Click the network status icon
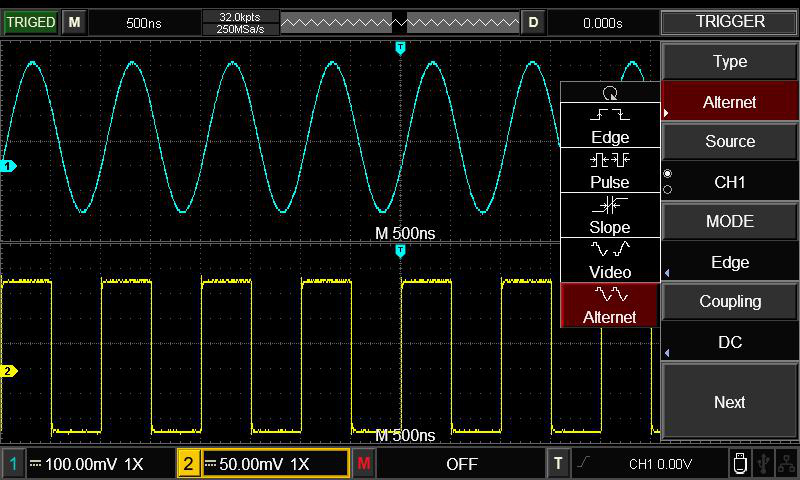The width and height of the screenshot is (800, 480). tap(787, 463)
